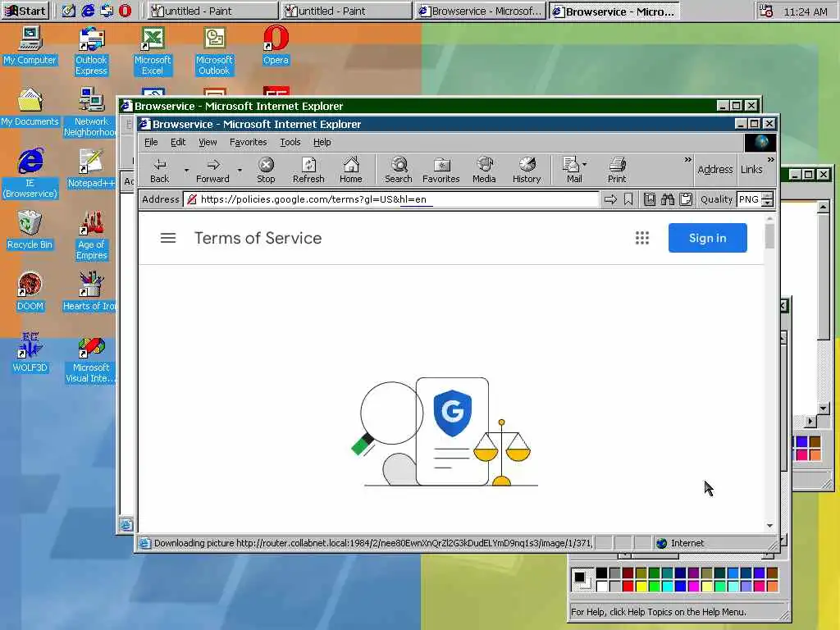Select the Microsoft Excel desktop icon
The width and height of the screenshot is (840, 630).
tap(153, 52)
